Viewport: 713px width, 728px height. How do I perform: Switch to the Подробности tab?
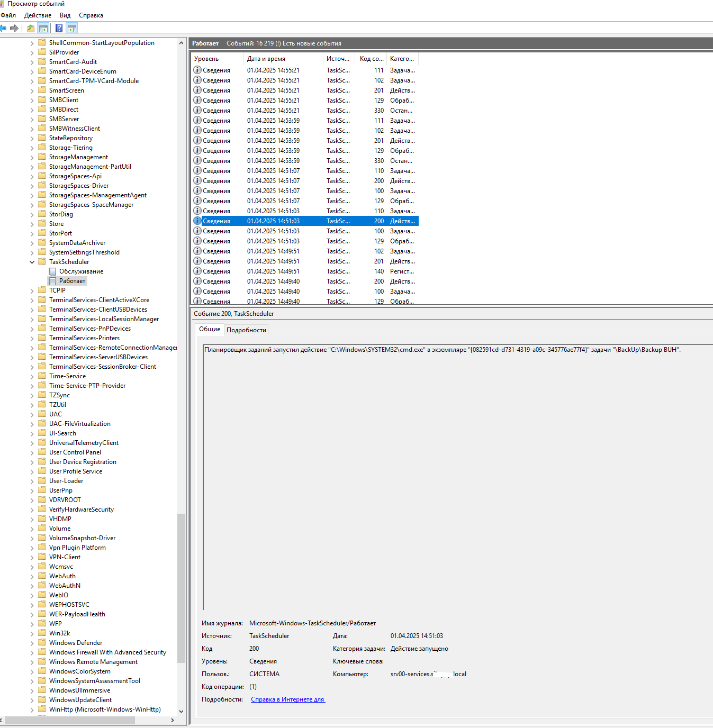[246, 330]
